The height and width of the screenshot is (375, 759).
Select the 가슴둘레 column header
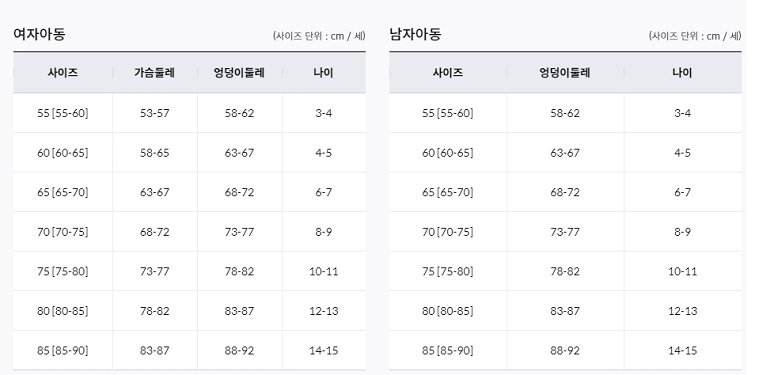[154, 73]
